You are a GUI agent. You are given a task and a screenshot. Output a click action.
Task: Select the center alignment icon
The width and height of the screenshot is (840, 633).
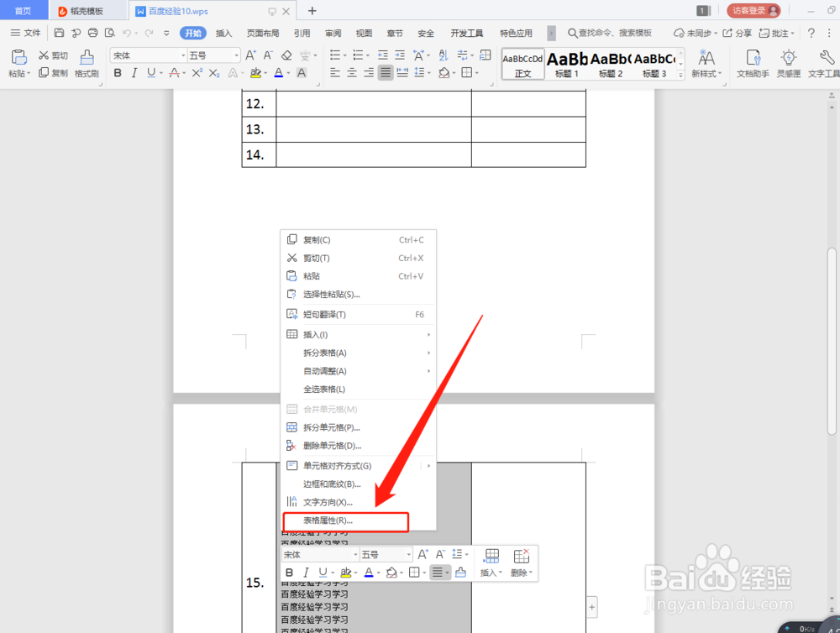point(350,73)
